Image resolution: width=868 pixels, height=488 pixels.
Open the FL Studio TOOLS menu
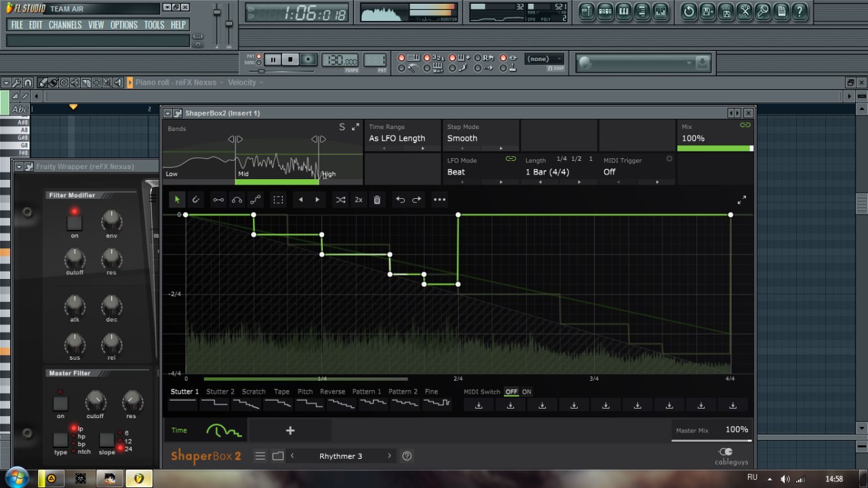click(154, 25)
